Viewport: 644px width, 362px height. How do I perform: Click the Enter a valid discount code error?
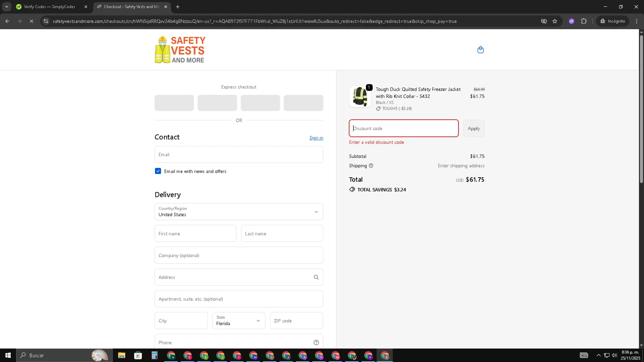pos(377,142)
